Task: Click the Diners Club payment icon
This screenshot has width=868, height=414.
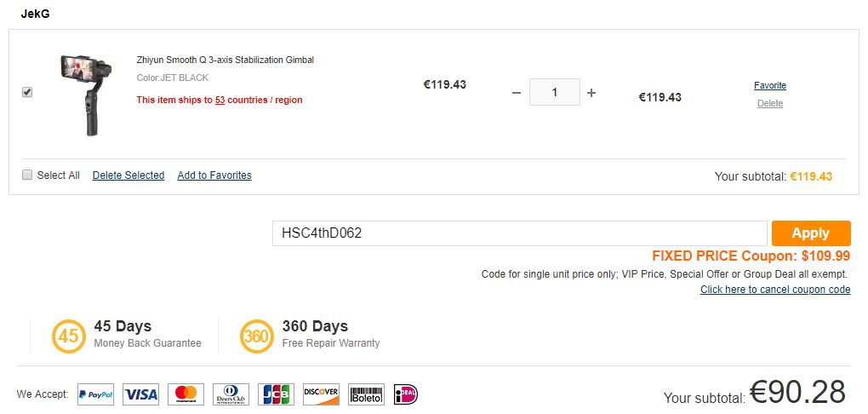Action: pyautogui.click(x=231, y=394)
